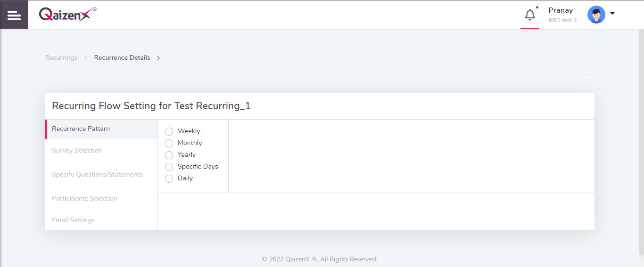Click the chevron between Recurrings and Recurrence Details
This screenshot has height=267, width=644.
point(86,58)
